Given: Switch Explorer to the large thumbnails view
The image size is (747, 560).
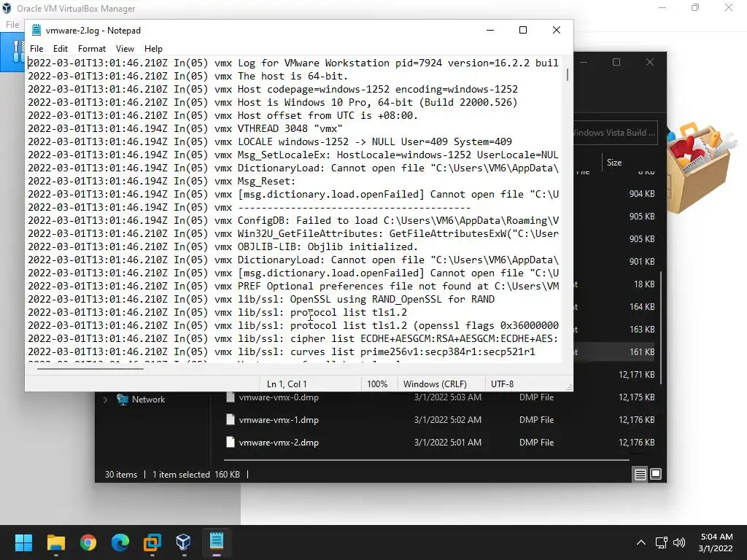Looking at the screenshot, I should pos(656,474).
